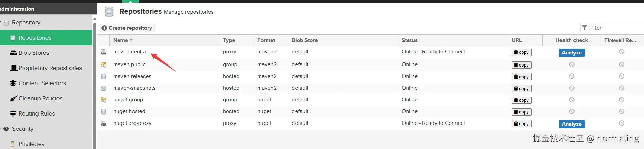This screenshot has width=644, height=149.
Task: Click the Content Selectors layers icon
Action: (13, 83)
